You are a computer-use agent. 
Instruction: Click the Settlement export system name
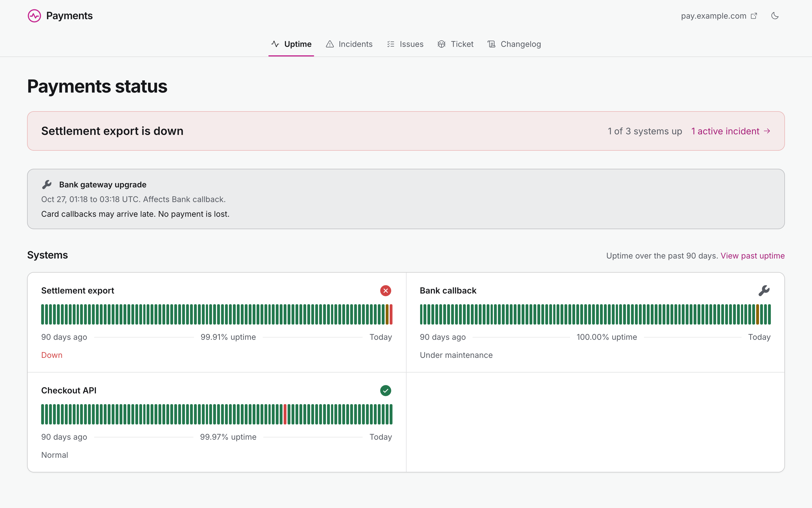(78, 291)
